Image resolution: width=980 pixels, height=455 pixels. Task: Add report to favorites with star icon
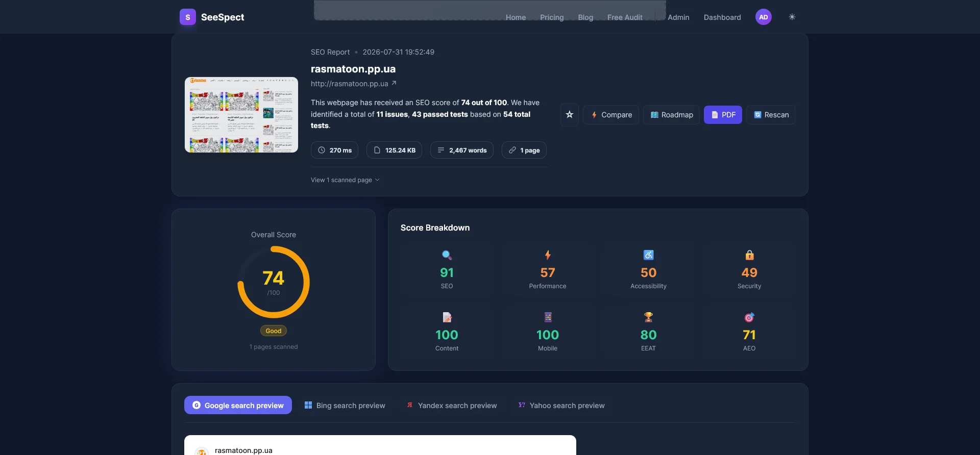point(570,115)
